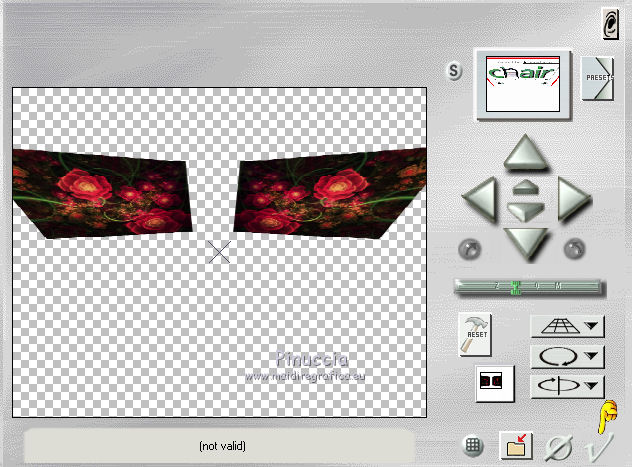Open the circular rotate dropdown
The width and height of the screenshot is (632, 467).
(568, 356)
